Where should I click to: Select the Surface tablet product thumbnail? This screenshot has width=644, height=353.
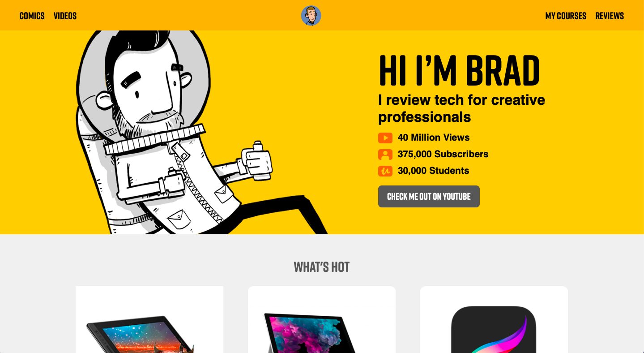322,319
